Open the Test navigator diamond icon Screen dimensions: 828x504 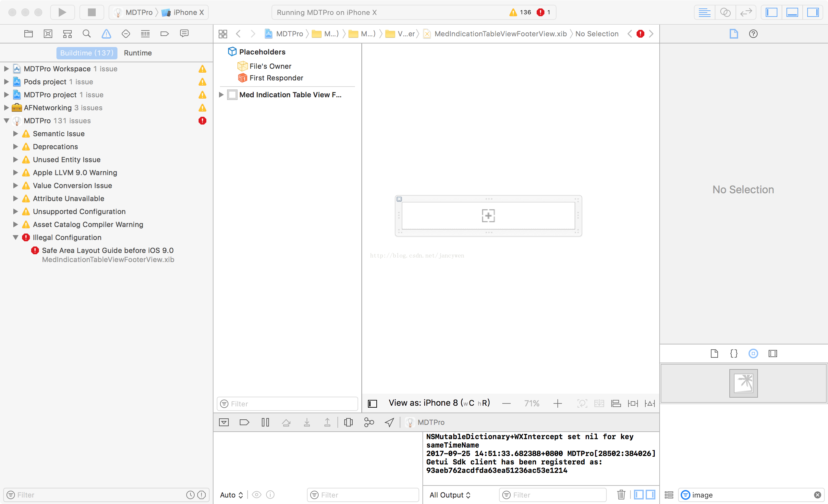[x=126, y=34]
